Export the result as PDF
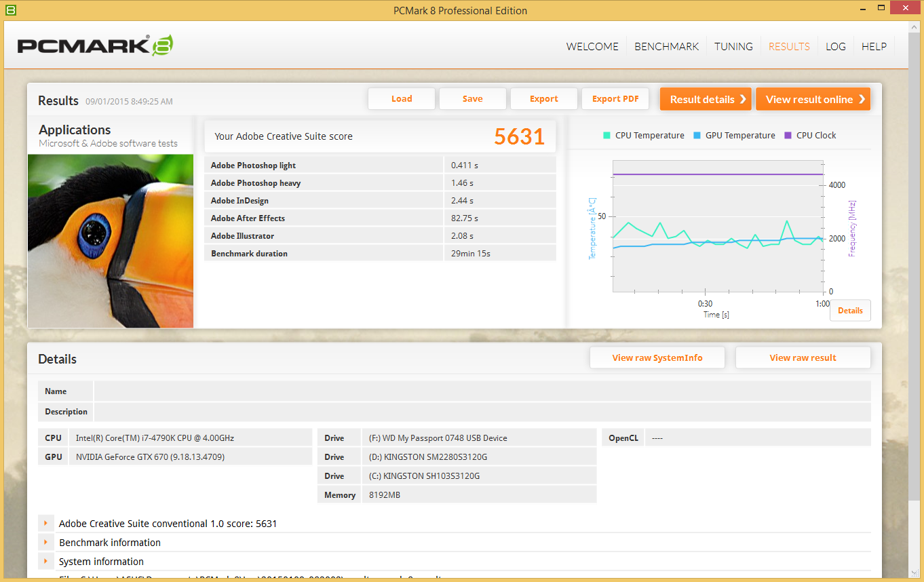The image size is (924, 582). click(615, 99)
